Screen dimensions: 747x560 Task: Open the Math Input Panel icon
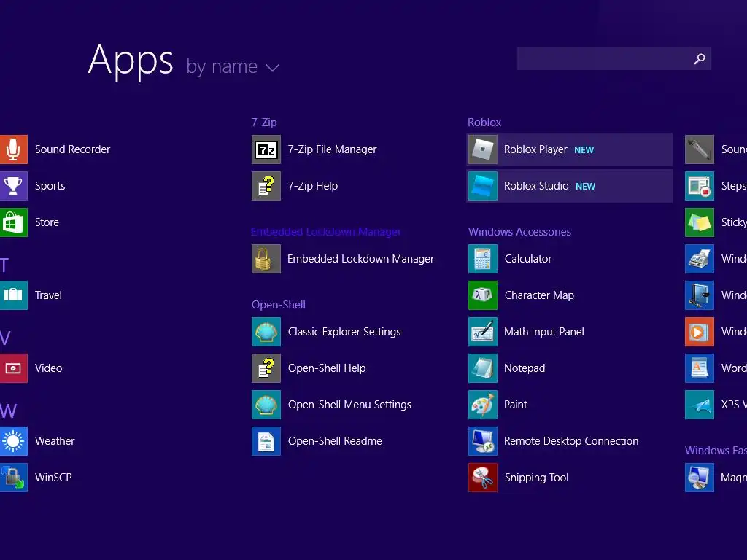tap(483, 332)
